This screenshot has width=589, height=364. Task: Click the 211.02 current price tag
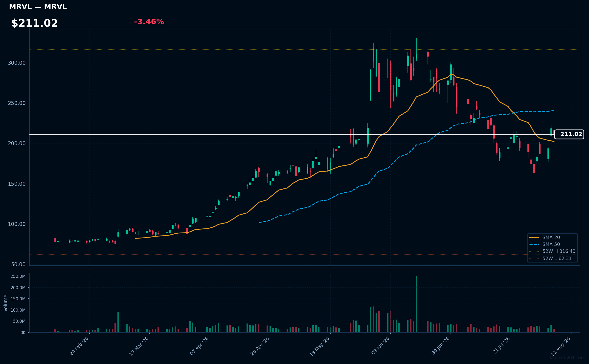coord(569,134)
